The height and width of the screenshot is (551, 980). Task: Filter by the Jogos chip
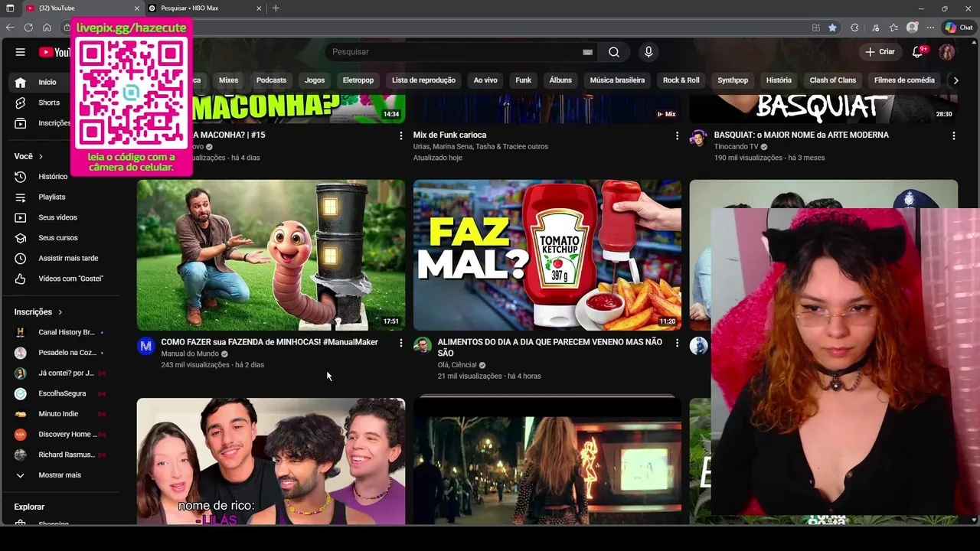[315, 80]
